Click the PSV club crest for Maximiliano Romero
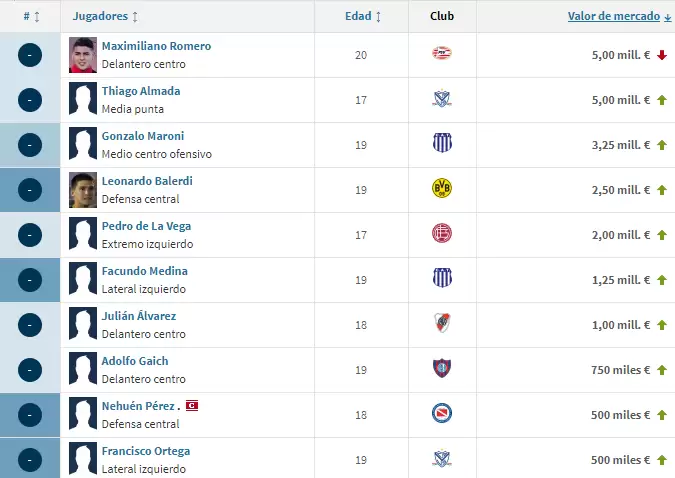This screenshot has width=675, height=478. click(442, 54)
